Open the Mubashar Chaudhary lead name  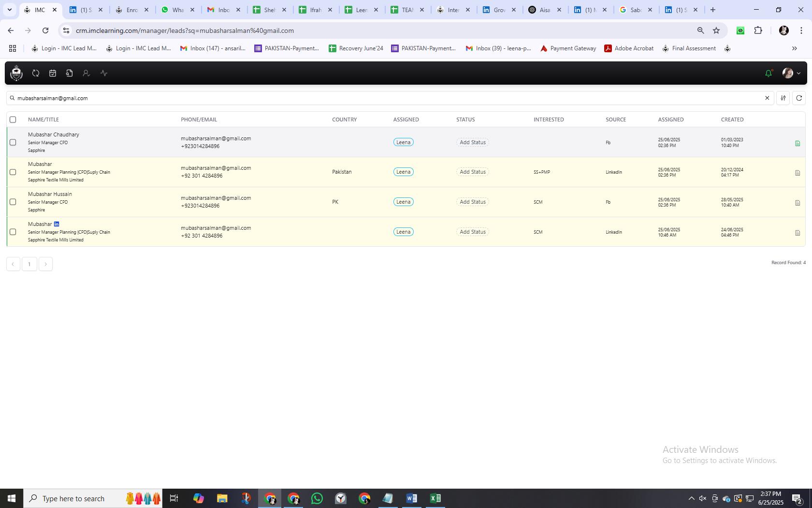coord(54,134)
